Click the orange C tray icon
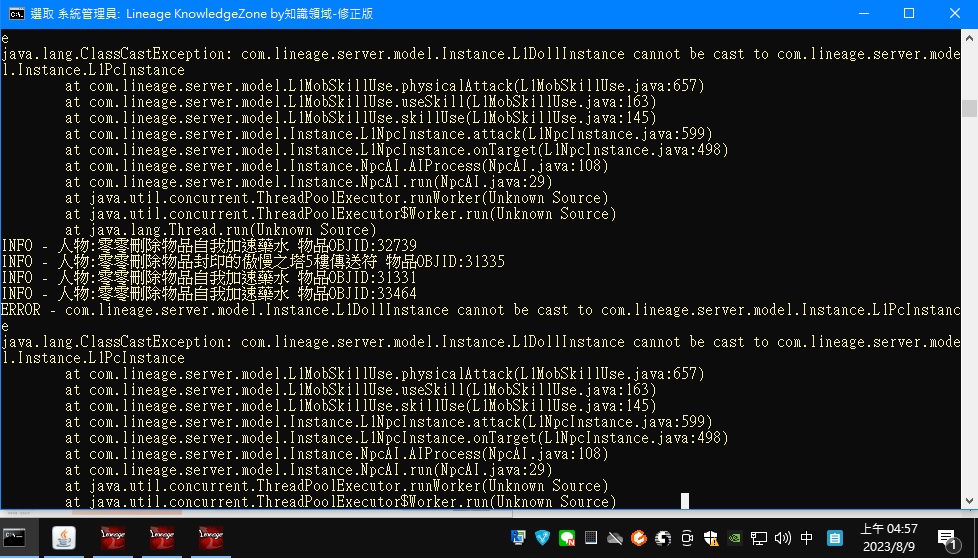 (x=639, y=538)
